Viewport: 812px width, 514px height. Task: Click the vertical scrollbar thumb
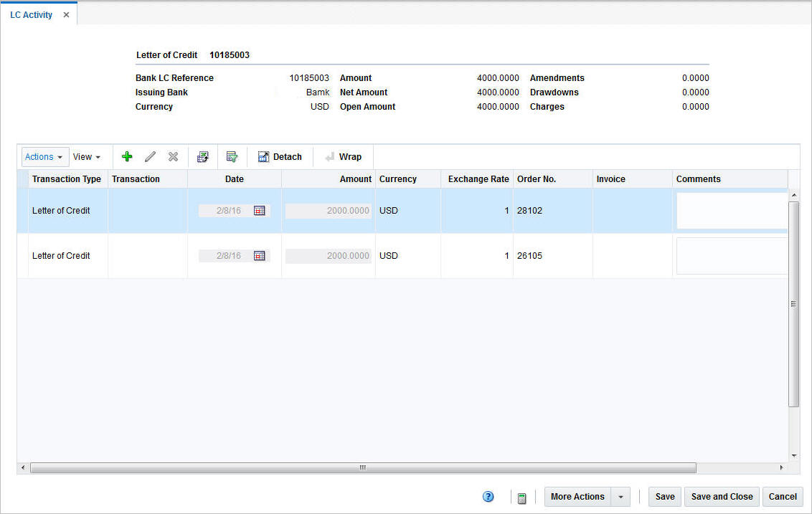click(x=793, y=304)
